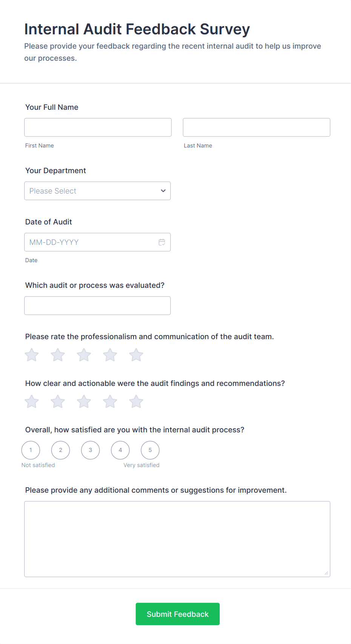The image size is (351, 644).
Task: Click the First Name label
Action: pos(39,145)
